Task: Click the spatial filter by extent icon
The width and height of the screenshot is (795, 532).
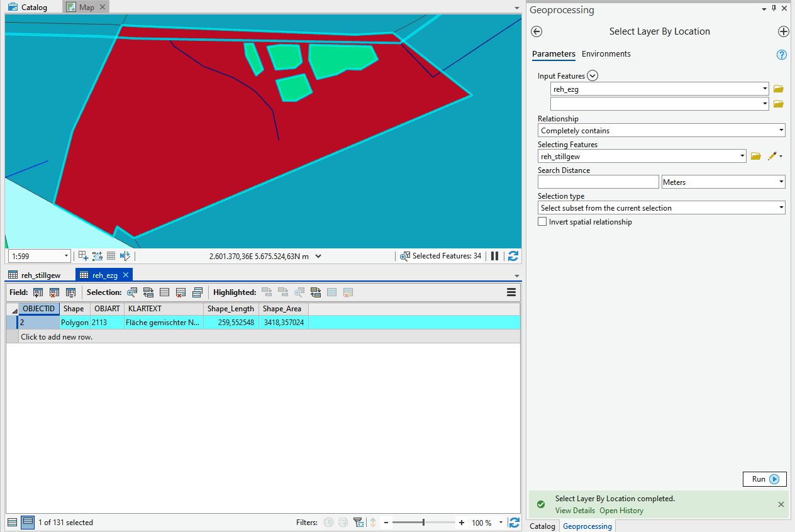Action: (359, 523)
